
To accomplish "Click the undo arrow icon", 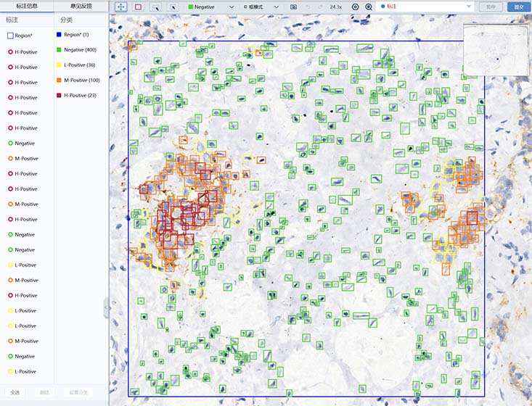I will [x=308, y=7].
